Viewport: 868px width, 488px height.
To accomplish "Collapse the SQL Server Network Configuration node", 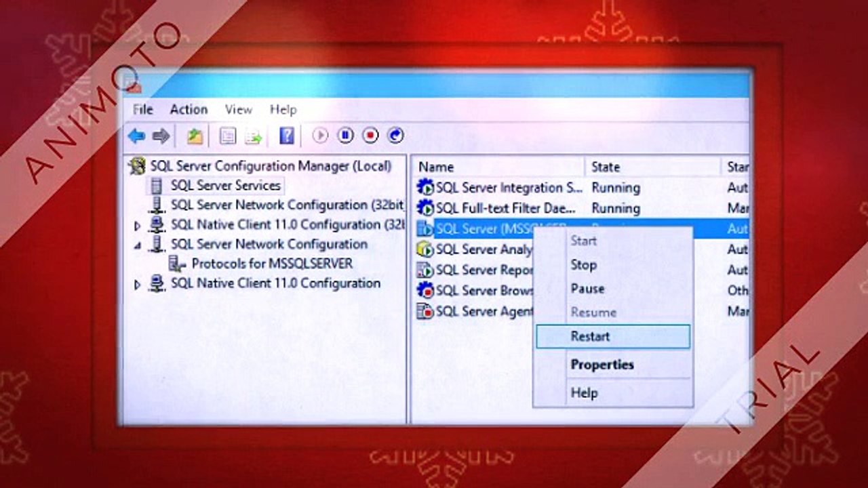I will coord(138,245).
